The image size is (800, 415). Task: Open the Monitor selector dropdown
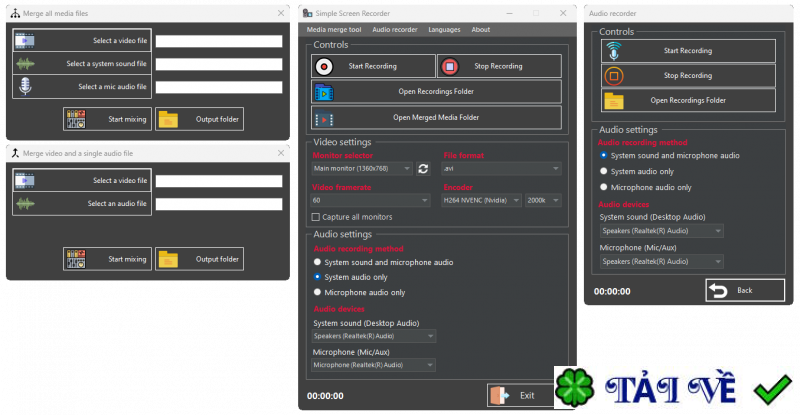point(362,168)
